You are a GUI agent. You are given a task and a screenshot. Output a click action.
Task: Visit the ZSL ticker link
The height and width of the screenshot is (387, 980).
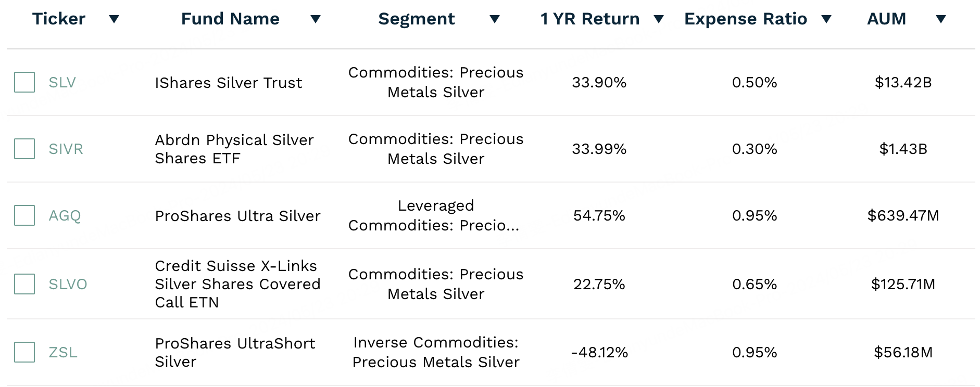point(62,352)
